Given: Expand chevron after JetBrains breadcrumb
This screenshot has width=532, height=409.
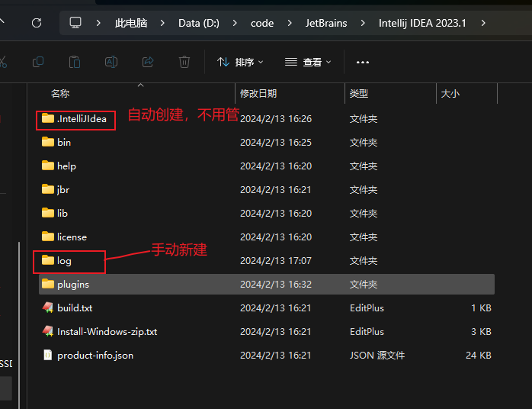Looking at the screenshot, I should coord(363,23).
